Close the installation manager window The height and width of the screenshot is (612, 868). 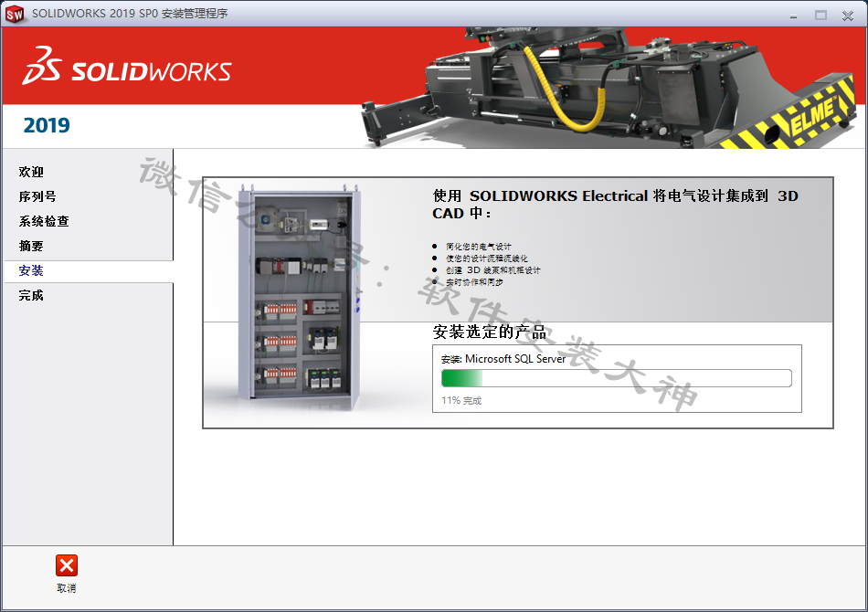[x=848, y=16]
